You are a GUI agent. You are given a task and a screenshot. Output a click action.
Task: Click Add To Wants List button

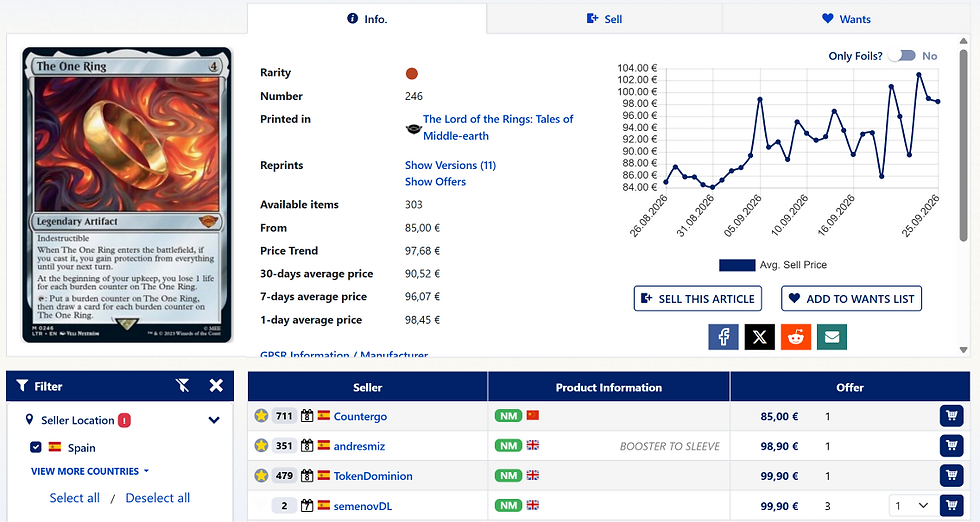(851, 299)
